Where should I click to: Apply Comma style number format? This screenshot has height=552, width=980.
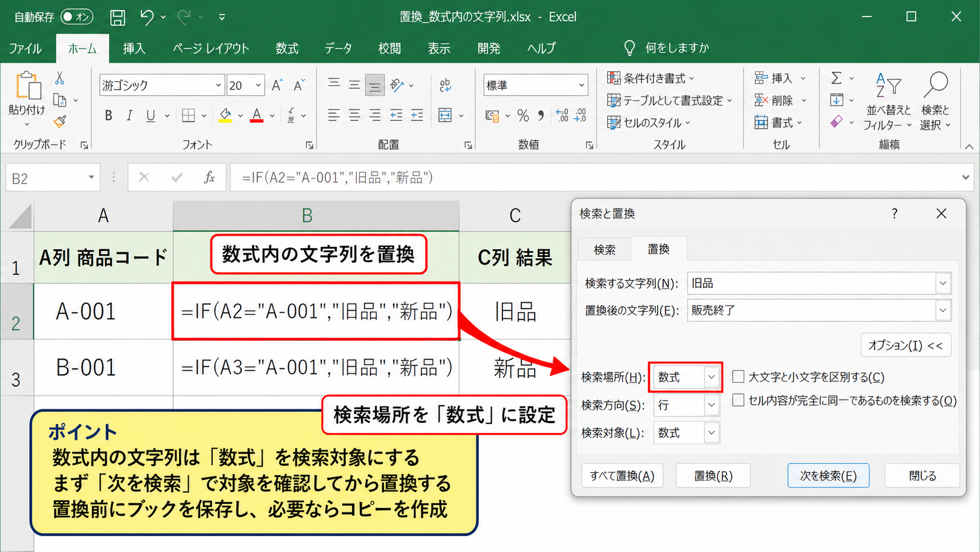click(541, 116)
